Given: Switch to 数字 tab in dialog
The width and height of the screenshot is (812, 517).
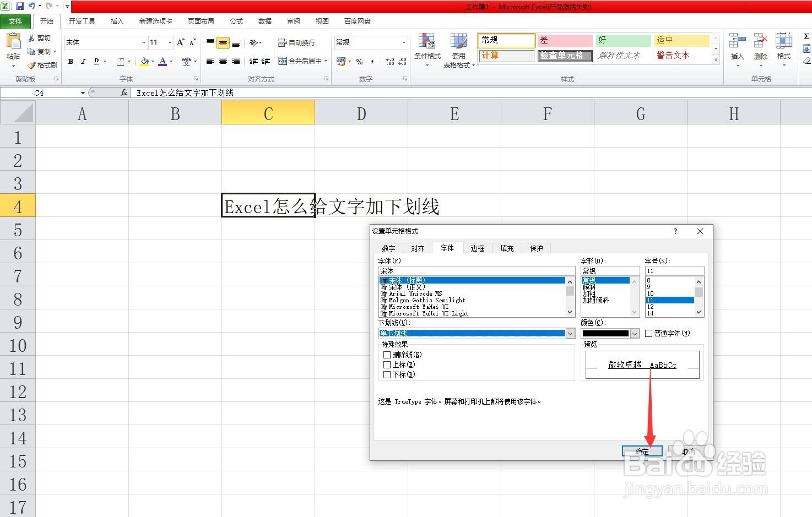Looking at the screenshot, I should (x=388, y=248).
